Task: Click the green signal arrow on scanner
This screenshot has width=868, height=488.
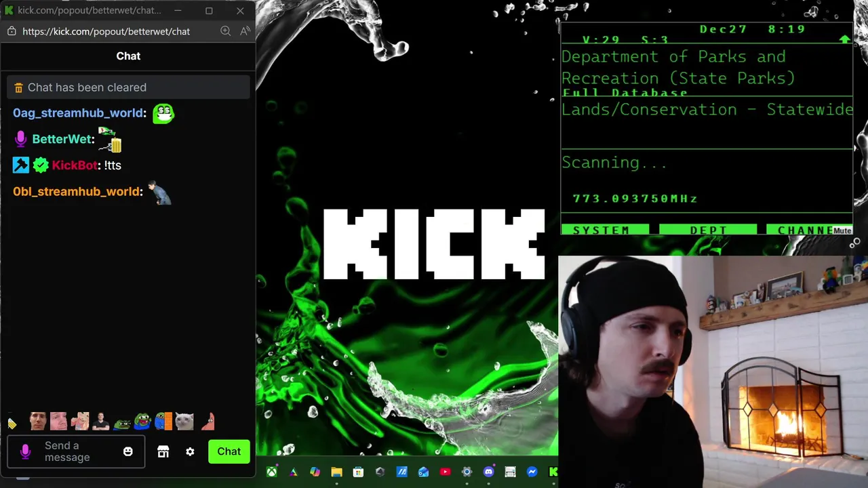Action: coord(844,39)
